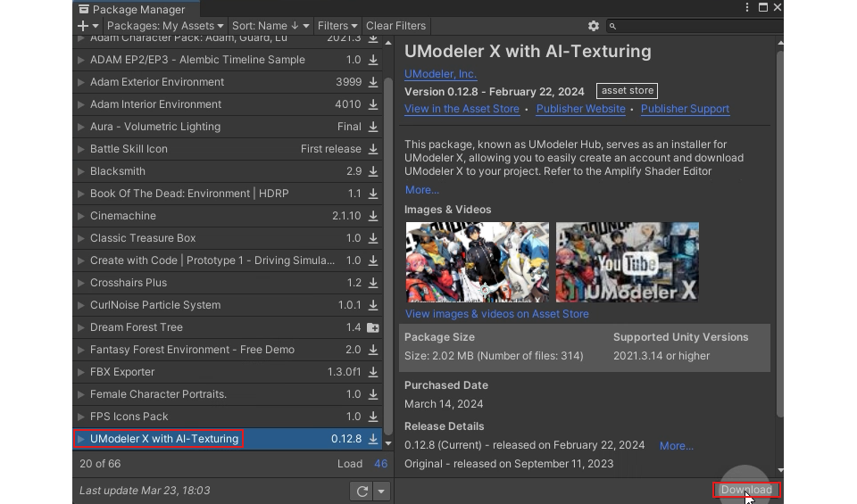
Task: Expand the Cinemachine package entry
Action: tap(81, 216)
